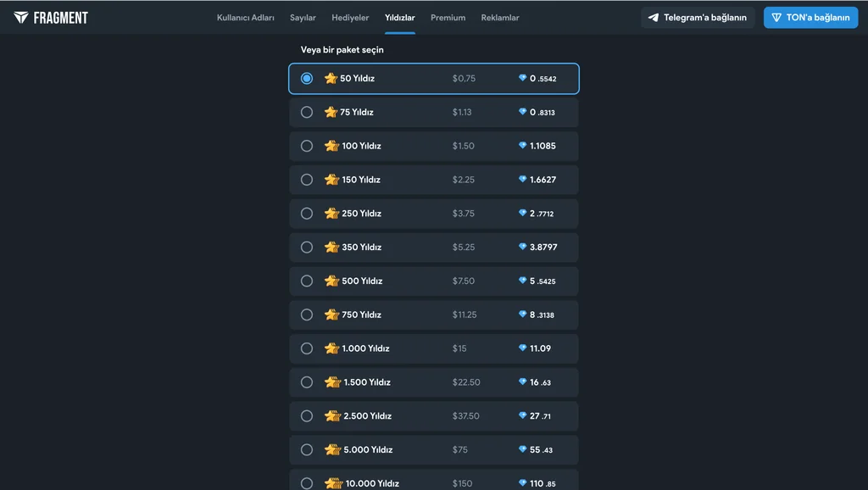This screenshot has width=868, height=490.
Task: Click the $1.13 price text
Action: coord(462,113)
